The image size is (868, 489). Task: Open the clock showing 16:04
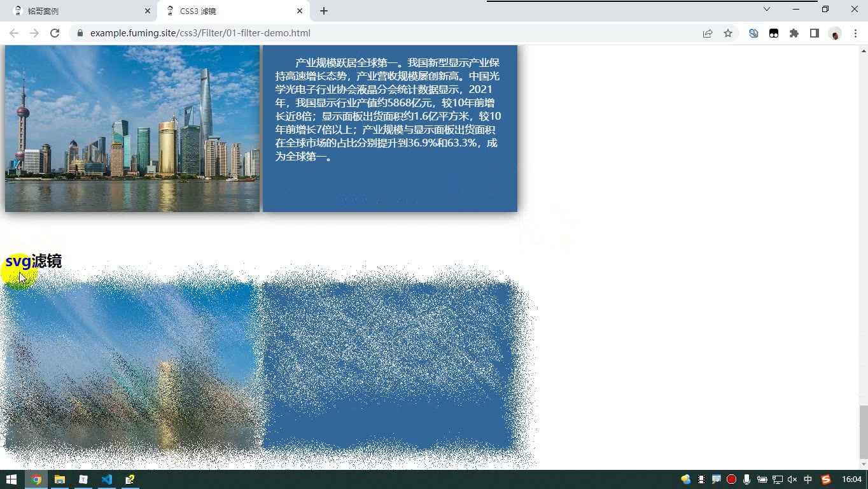pyautogui.click(x=851, y=479)
